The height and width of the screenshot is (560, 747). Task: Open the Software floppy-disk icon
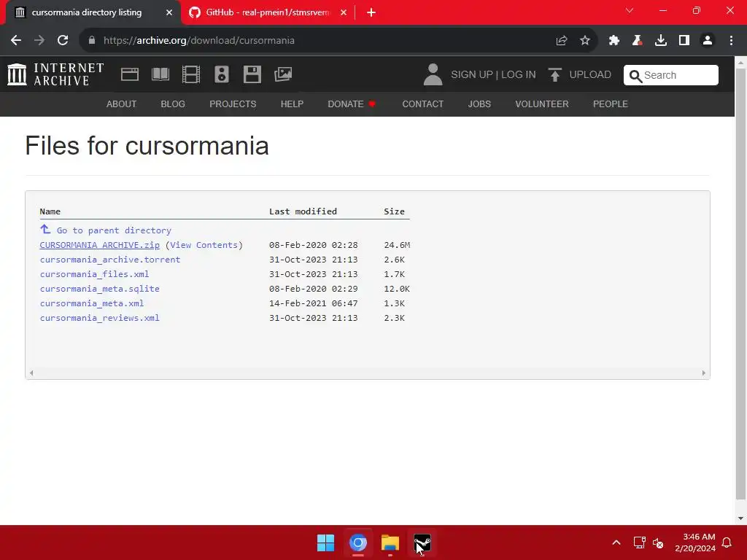point(252,74)
